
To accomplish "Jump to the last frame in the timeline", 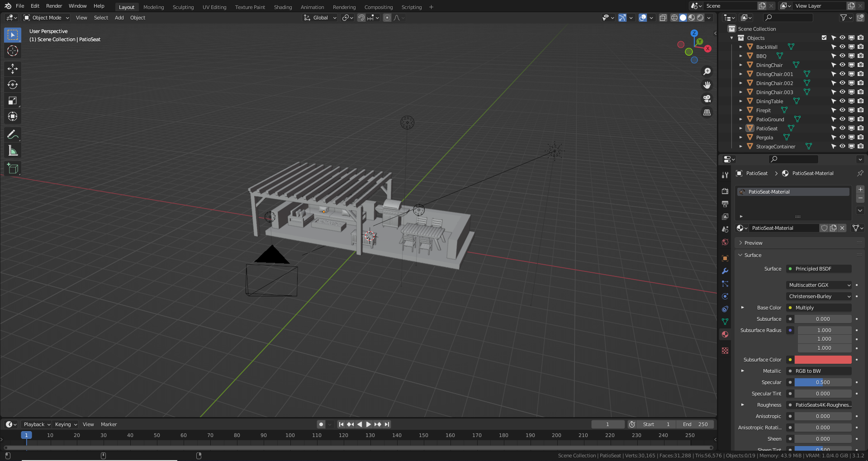I will [387, 424].
